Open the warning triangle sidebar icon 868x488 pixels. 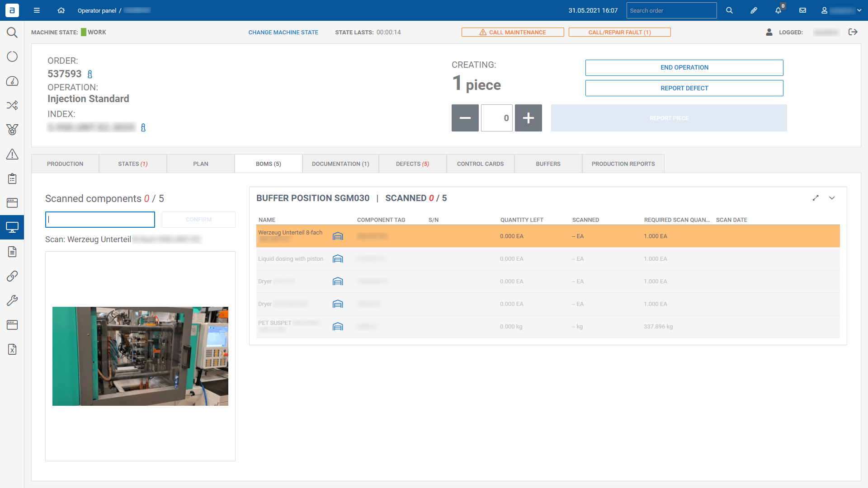12,154
